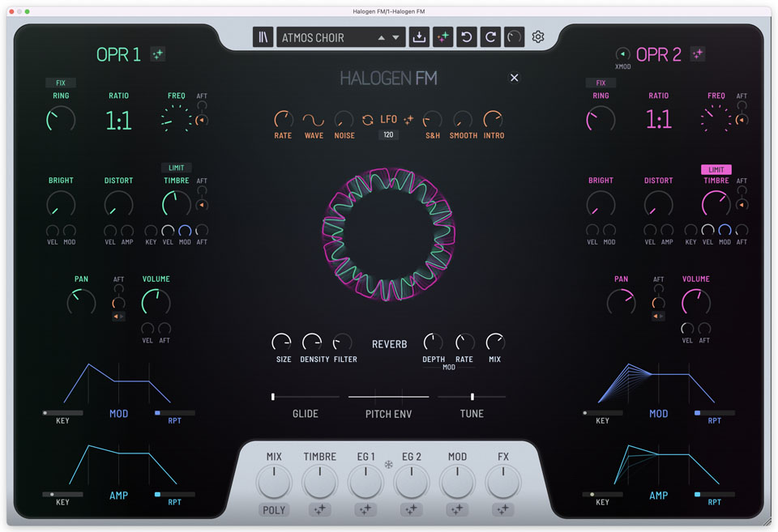Click the circular waveform visualizer
The width and height of the screenshot is (778, 532).
(x=388, y=234)
